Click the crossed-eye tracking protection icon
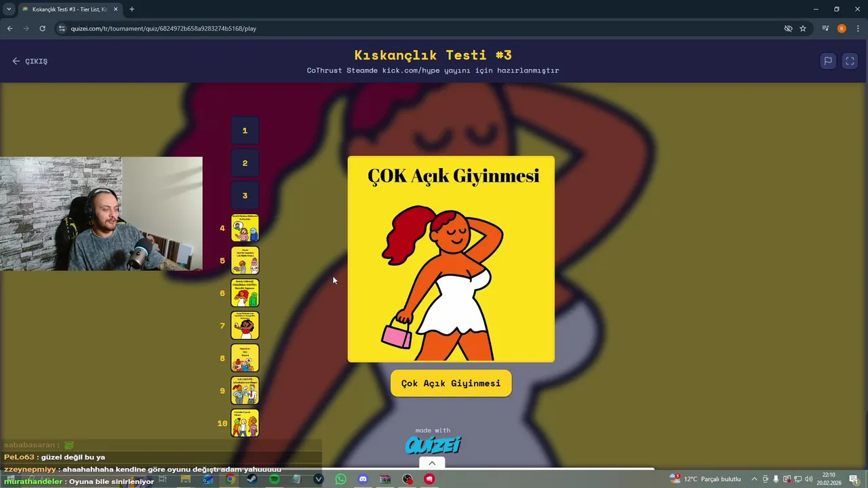The height and width of the screenshot is (488, 868). [x=788, y=28]
